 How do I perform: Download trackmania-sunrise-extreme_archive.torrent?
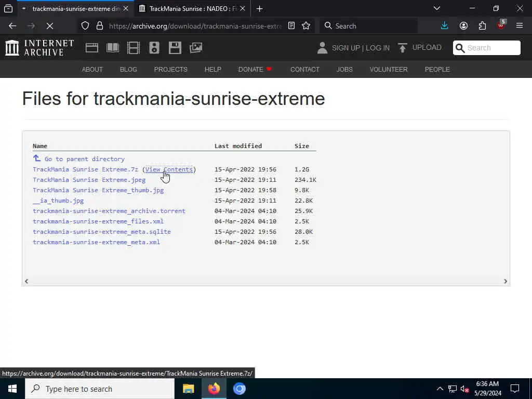tap(109, 211)
